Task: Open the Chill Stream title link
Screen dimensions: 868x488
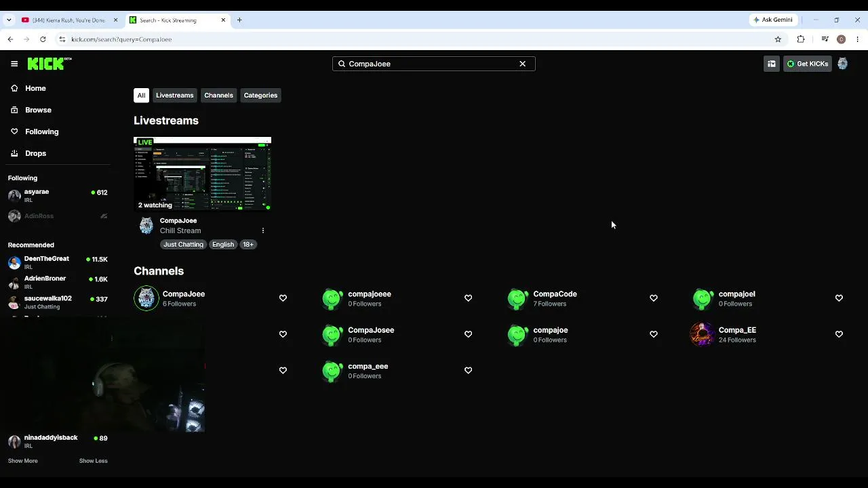Action: pos(180,230)
